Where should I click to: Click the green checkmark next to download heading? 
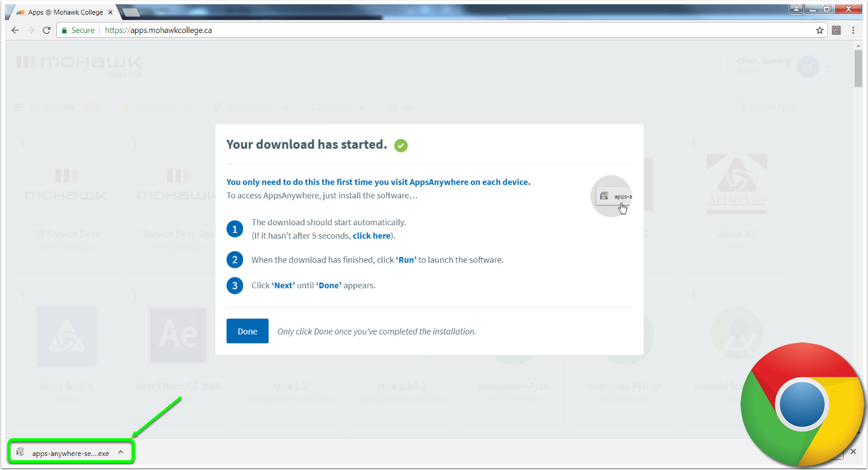coord(400,145)
